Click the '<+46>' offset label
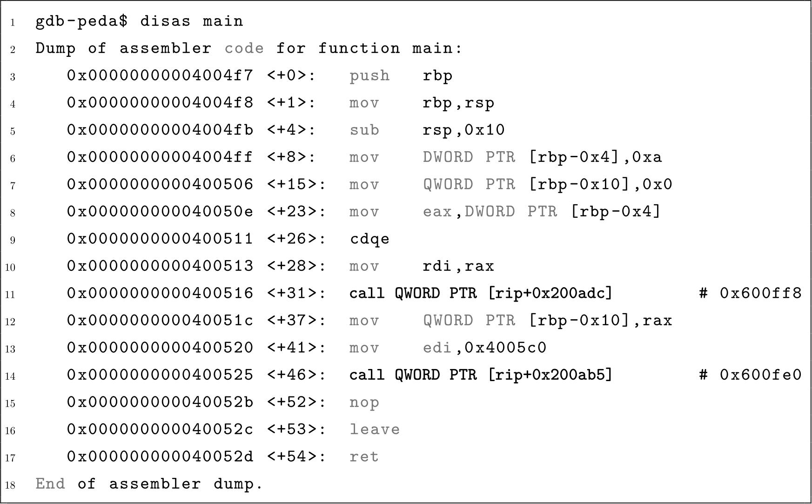The image size is (812, 504). pyautogui.click(x=296, y=375)
